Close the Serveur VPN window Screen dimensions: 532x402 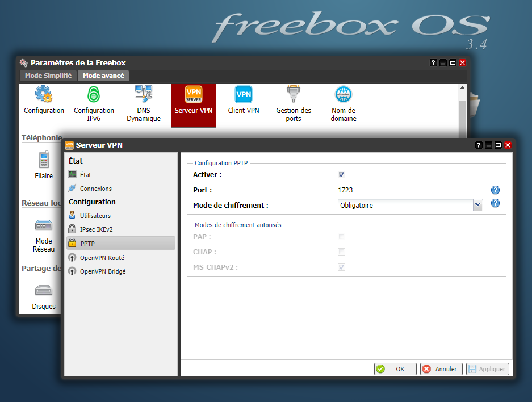[x=508, y=145]
